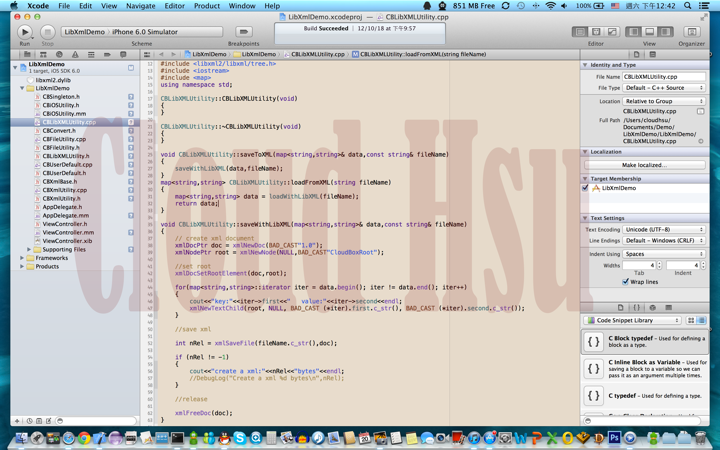Switch library to icon grid view
This screenshot has width=720, height=450.
click(691, 320)
